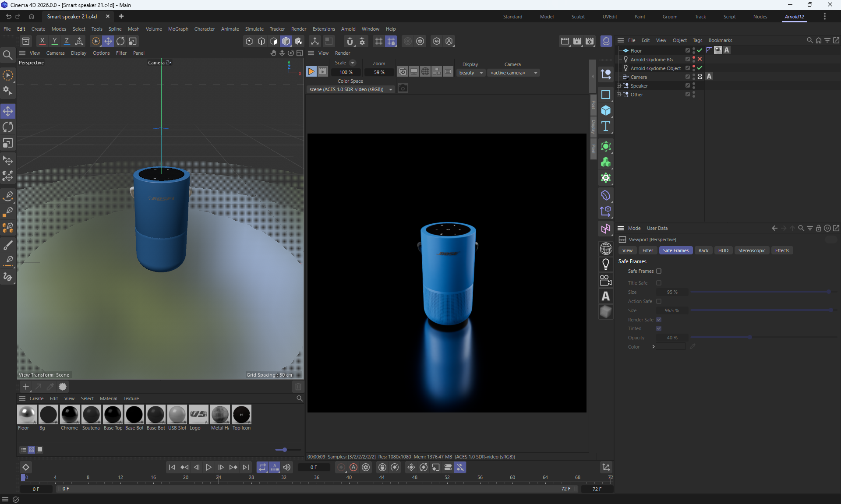Screen dimensions: 841x504
Task: Click the Text spline tool icon
Action: (606, 127)
